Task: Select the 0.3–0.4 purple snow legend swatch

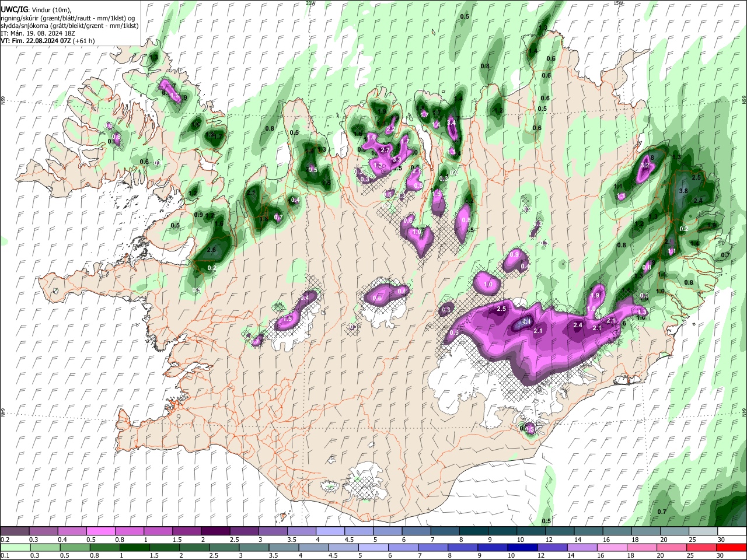Action: point(43,531)
